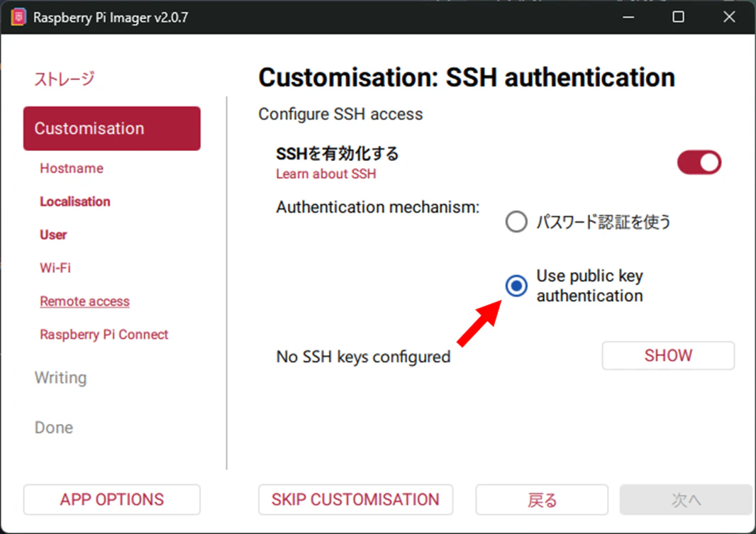Image resolution: width=756 pixels, height=534 pixels.
Task: Open the Learn about SSH link
Action: [326, 174]
